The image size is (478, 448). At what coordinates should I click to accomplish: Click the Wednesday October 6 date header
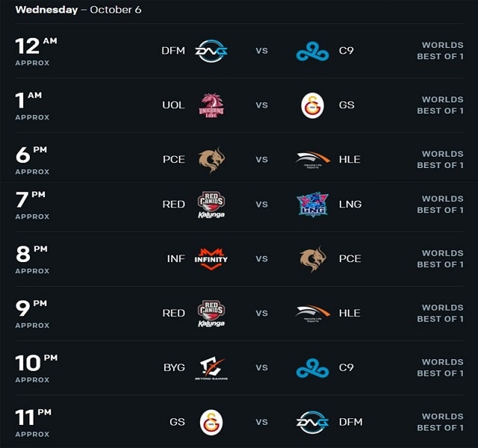[x=78, y=10]
